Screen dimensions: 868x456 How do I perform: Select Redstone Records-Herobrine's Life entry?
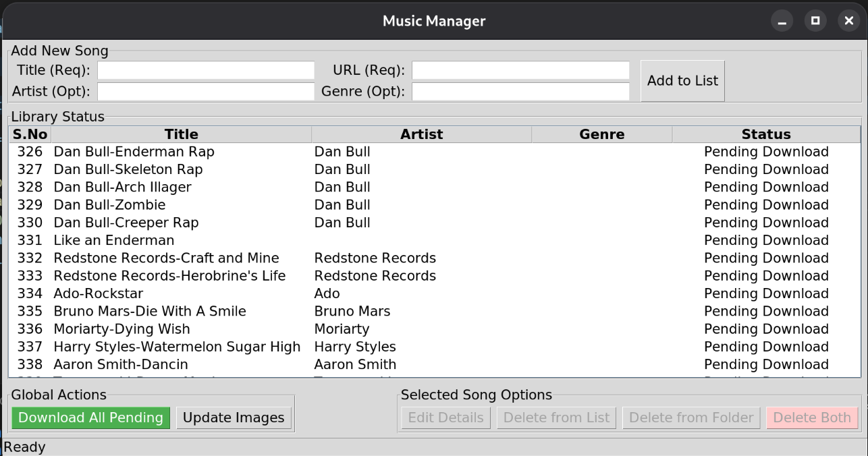tap(169, 276)
